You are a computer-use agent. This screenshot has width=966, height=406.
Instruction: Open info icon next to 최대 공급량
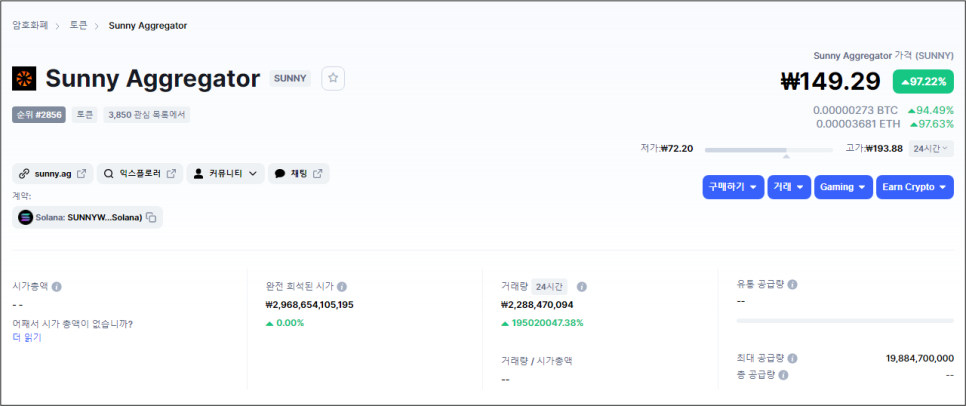point(793,359)
